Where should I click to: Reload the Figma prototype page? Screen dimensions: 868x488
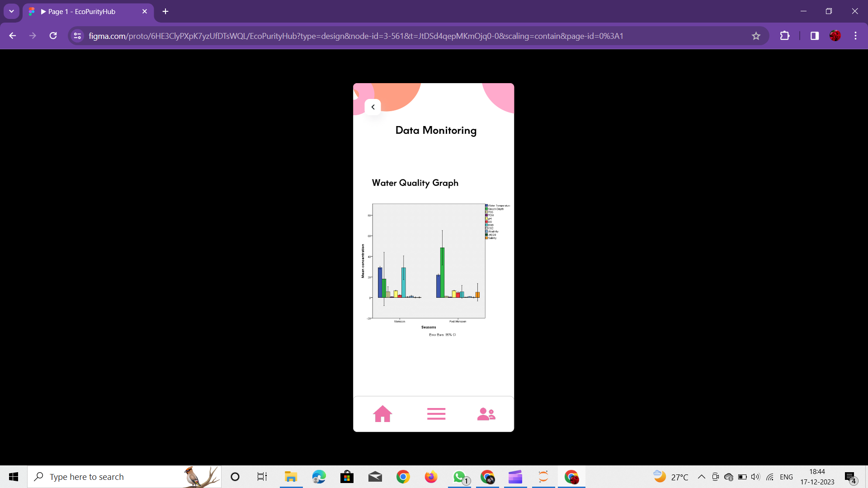(x=53, y=36)
